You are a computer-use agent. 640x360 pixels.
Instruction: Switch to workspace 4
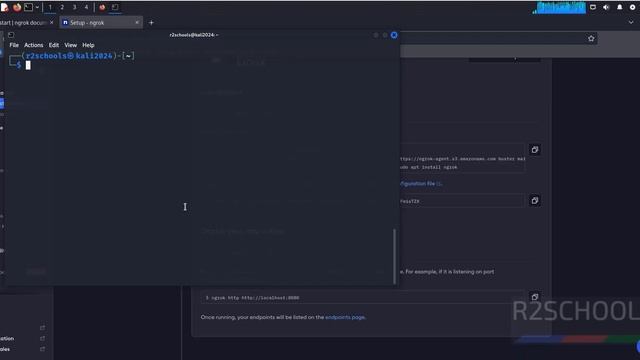tap(86, 7)
